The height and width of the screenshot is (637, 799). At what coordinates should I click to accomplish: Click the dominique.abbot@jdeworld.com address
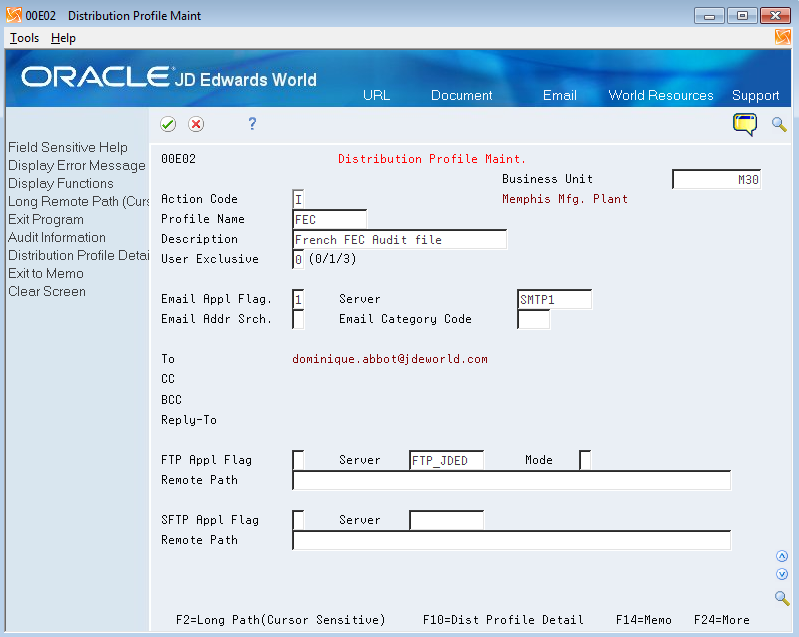(390, 359)
